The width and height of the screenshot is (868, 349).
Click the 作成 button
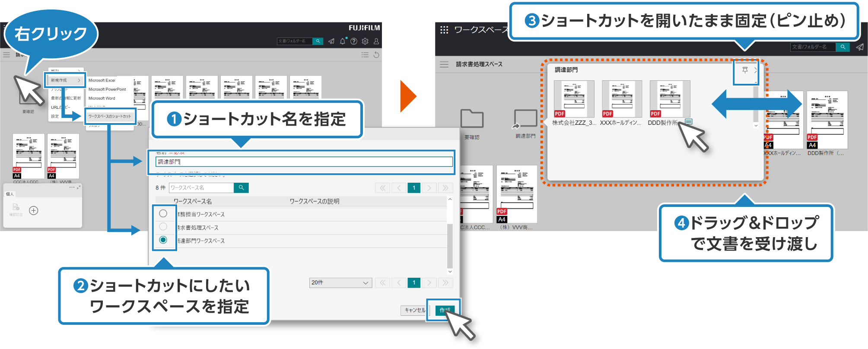(445, 310)
